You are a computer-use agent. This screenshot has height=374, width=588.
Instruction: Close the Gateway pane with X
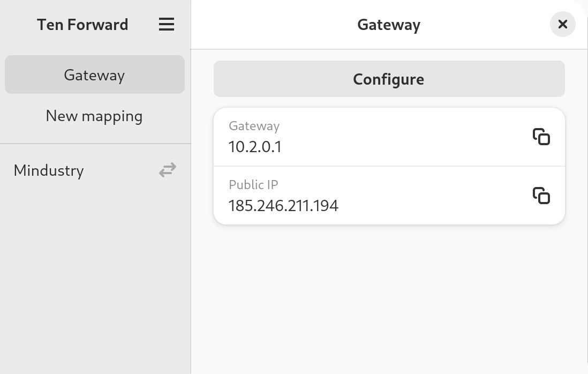click(562, 25)
